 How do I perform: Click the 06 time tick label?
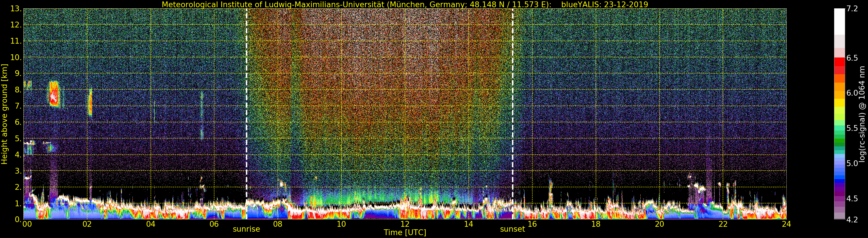click(x=214, y=224)
